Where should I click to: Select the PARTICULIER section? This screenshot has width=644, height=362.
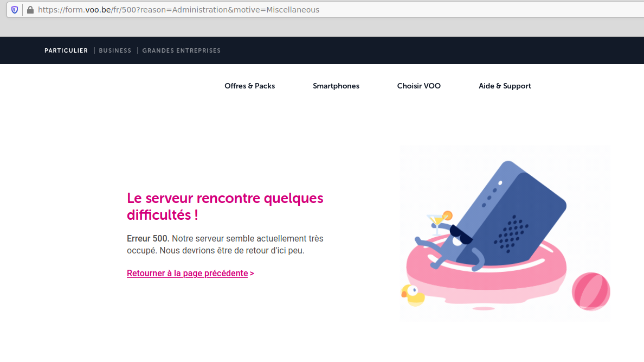tap(66, 50)
